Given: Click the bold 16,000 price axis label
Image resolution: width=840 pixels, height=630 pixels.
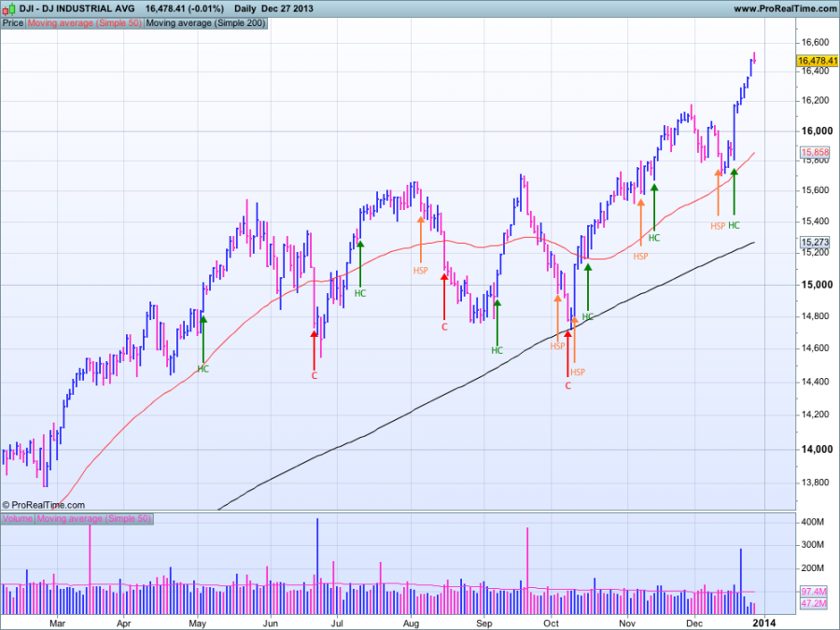Looking at the screenshot, I should click(x=817, y=131).
